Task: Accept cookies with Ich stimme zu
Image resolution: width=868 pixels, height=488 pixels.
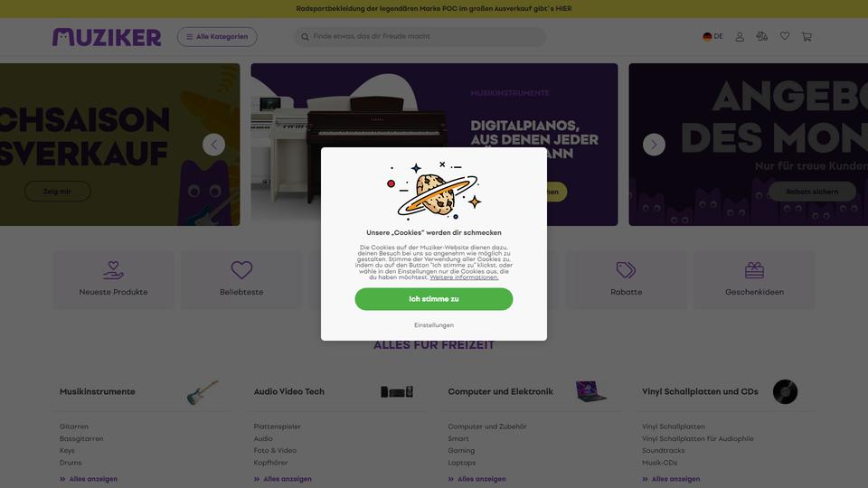Action: pos(433,299)
